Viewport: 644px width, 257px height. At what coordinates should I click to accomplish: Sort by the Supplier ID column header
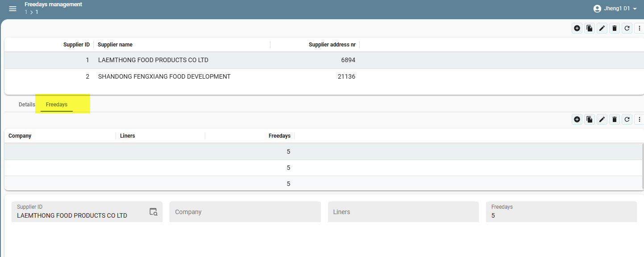(76, 45)
